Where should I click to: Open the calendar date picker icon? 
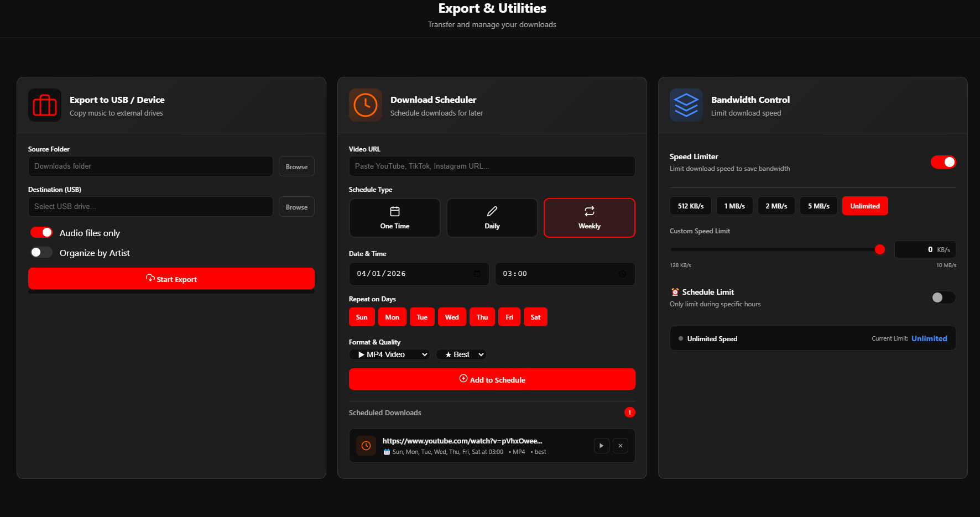tap(477, 274)
